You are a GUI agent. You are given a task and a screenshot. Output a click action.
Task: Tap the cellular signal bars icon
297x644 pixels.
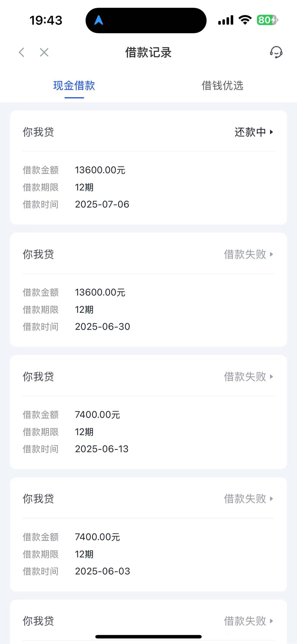click(x=226, y=20)
